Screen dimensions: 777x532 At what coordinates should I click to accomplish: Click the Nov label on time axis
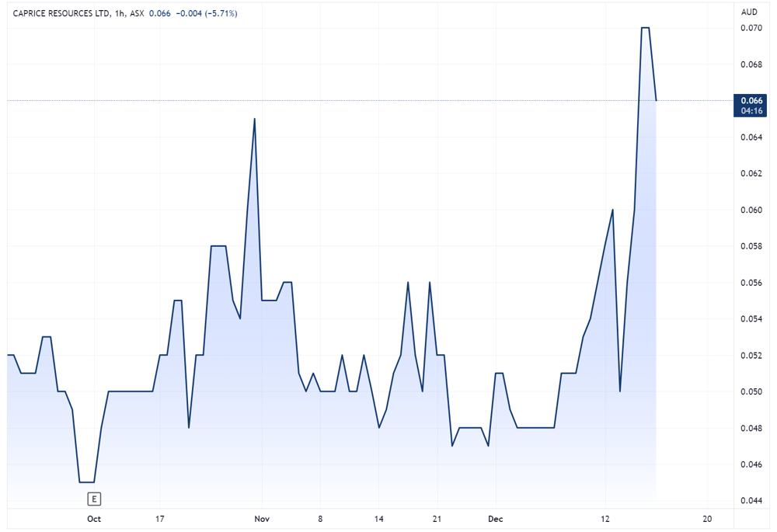[x=262, y=519]
